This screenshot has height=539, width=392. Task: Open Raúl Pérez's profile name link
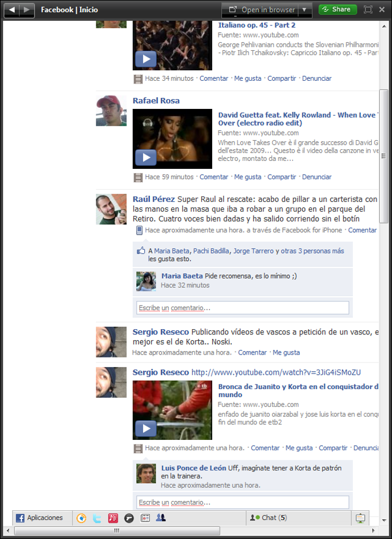pos(154,199)
